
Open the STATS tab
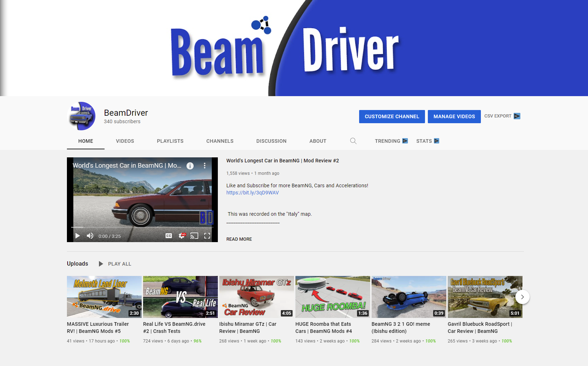pyautogui.click(x=424, y=141)
